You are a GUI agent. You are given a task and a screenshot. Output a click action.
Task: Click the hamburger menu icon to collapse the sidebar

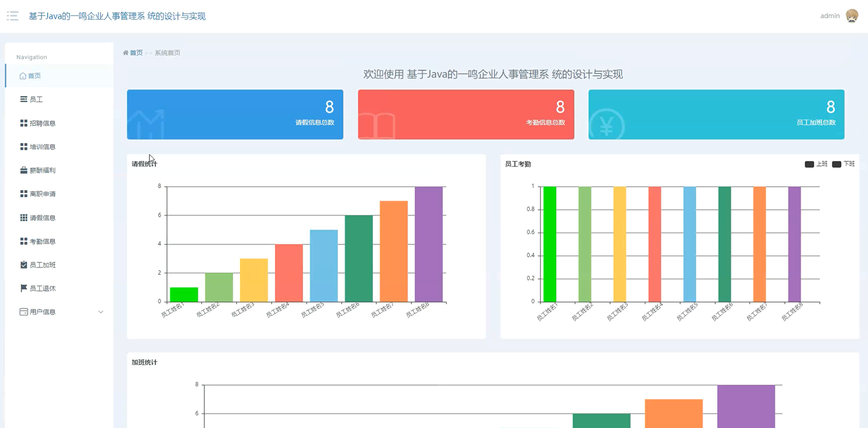click(12, 16)
